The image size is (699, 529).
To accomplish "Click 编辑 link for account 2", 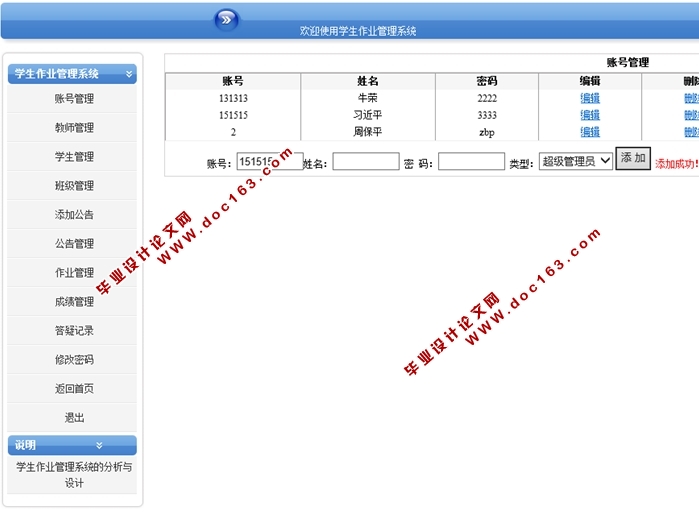I will 590,132.
